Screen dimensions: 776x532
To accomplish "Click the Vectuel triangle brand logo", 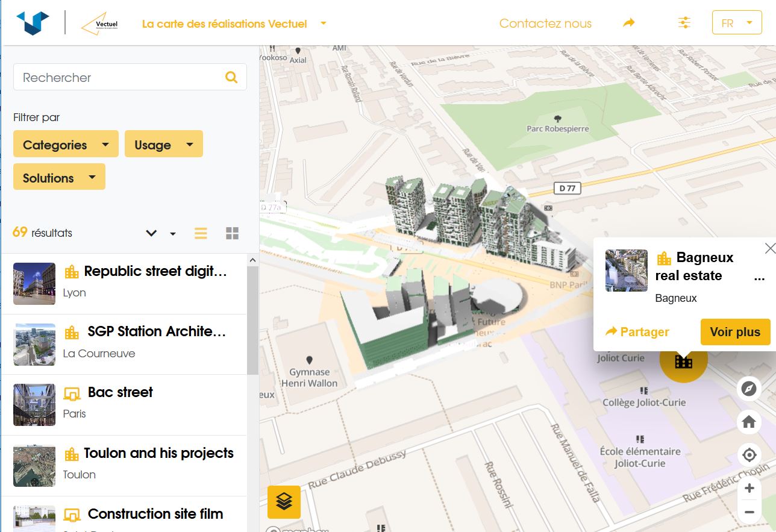I will (99, 23).
